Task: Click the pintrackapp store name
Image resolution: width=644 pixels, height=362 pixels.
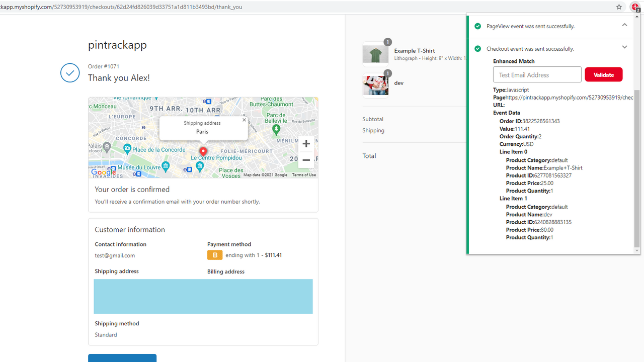Action: [117, 45]
